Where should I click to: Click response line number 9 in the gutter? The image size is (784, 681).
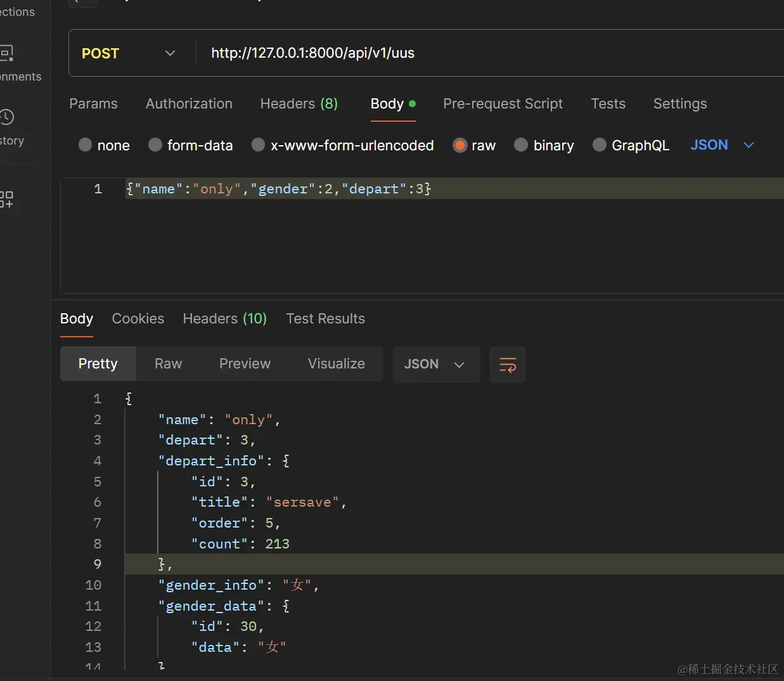pyautogui.click(x=98, y=564)
